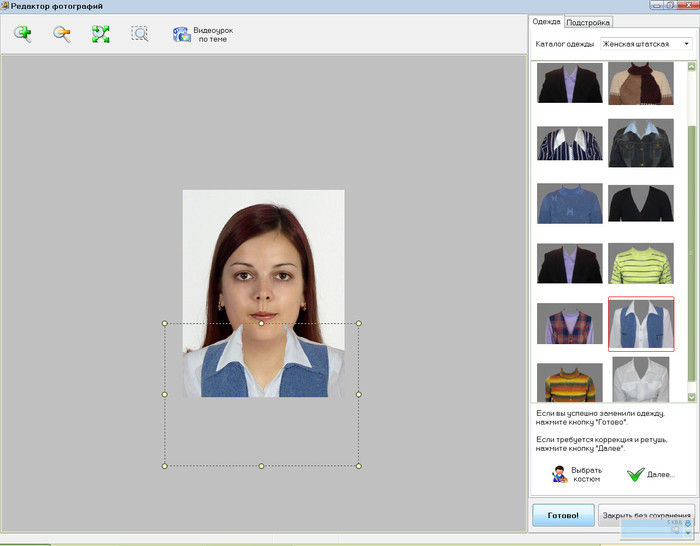Click the green fit-to-window arrows icon
The height and width of the screenshot is (546, 700).
pyautogui.click(x=100, y=34)
